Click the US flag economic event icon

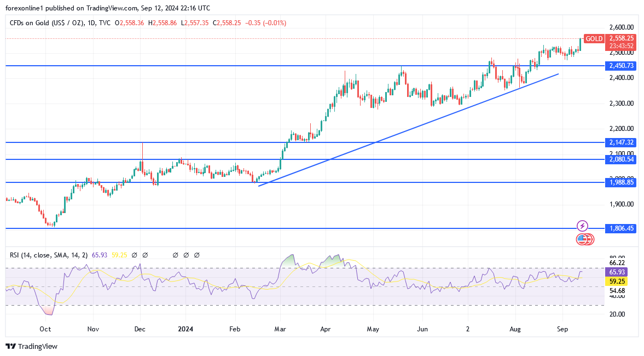[583, 239]
